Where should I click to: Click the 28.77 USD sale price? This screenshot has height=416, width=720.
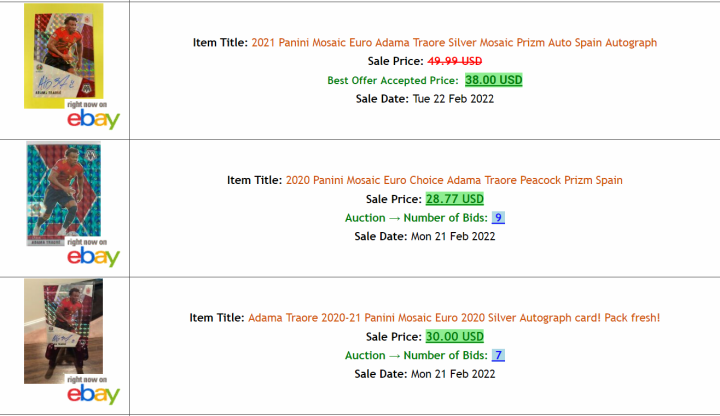click(x=454, y=199)
